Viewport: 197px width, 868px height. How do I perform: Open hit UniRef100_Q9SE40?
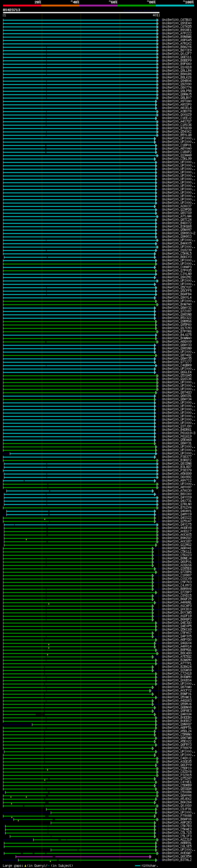coord(176,23)
